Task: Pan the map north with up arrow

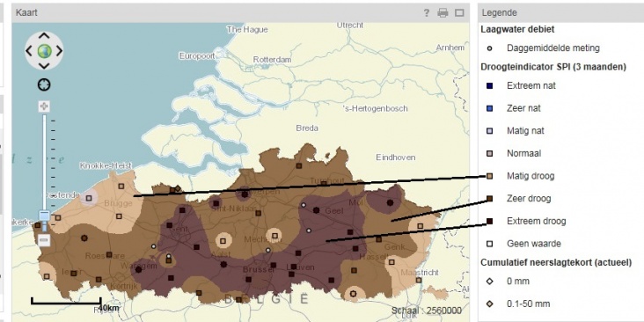Action: coord(44,36)
